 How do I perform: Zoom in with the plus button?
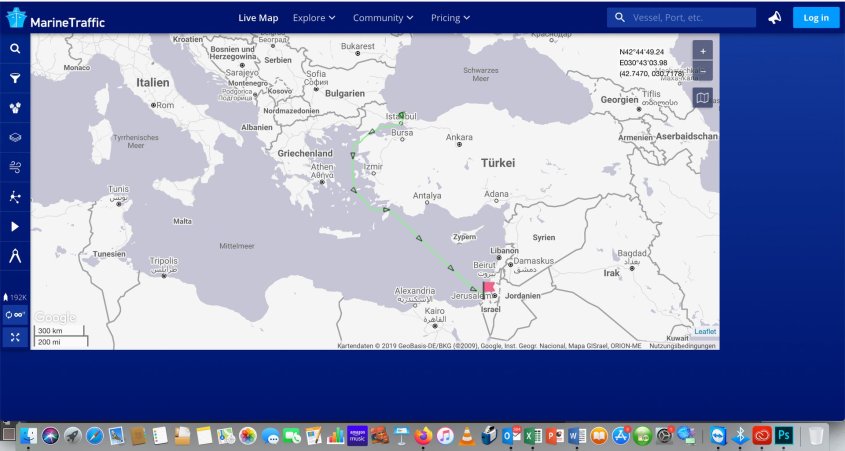coord(703,51)
